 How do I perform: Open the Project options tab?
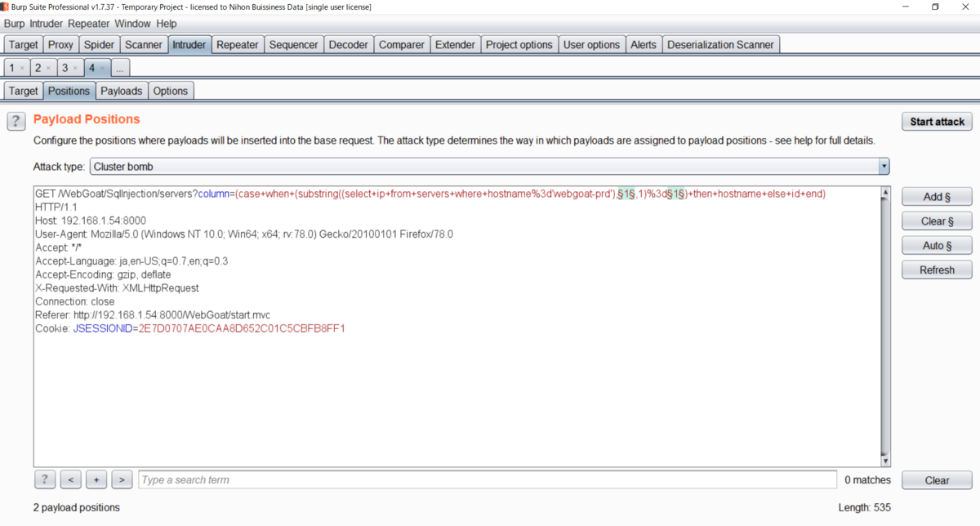[x=519, y=44]
